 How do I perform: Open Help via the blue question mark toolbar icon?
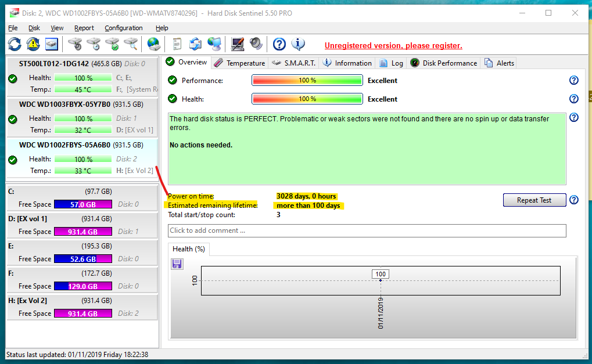click(x=279, y=44)
